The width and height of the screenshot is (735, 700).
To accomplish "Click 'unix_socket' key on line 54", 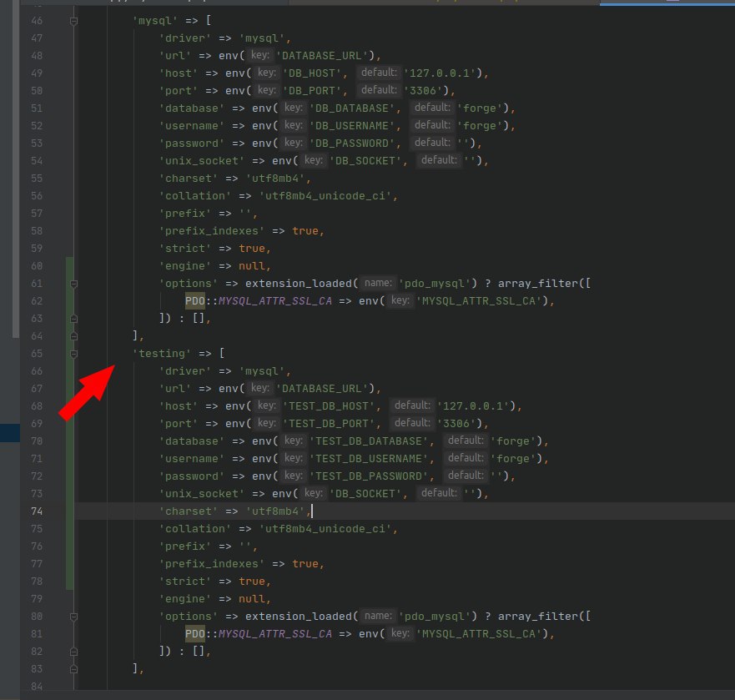I will (202, 161).
